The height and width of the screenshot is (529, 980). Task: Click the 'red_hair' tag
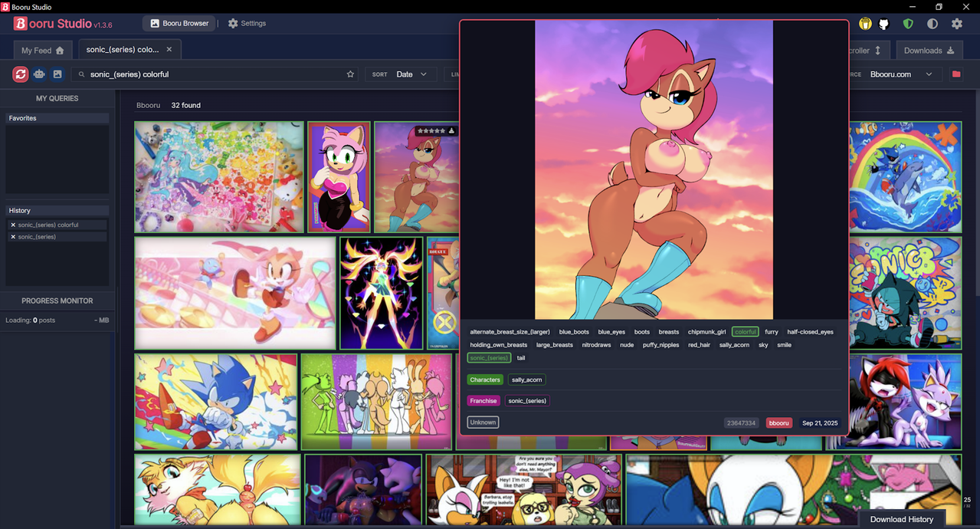pos(699,345)
